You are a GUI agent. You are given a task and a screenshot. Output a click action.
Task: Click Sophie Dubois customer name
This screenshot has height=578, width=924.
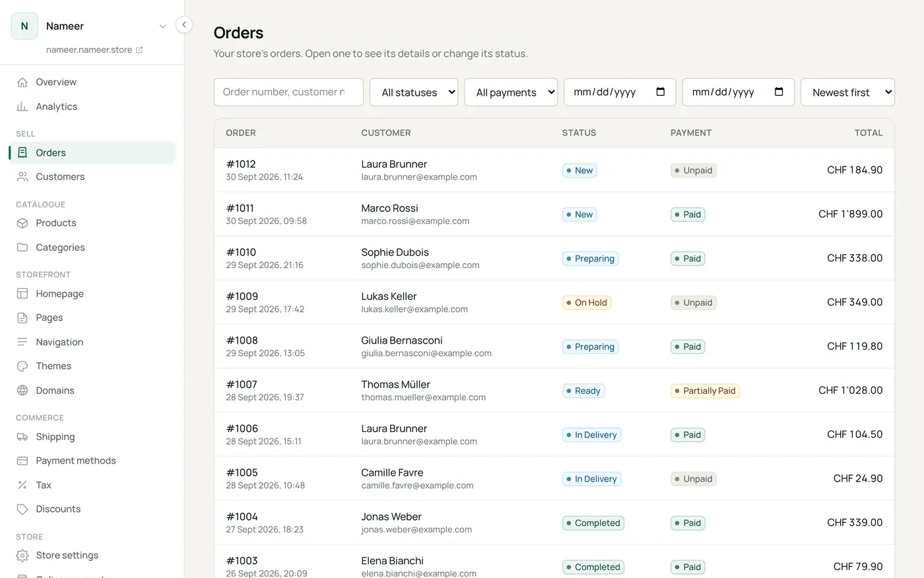pyautogui.click(x=395, y=252)
